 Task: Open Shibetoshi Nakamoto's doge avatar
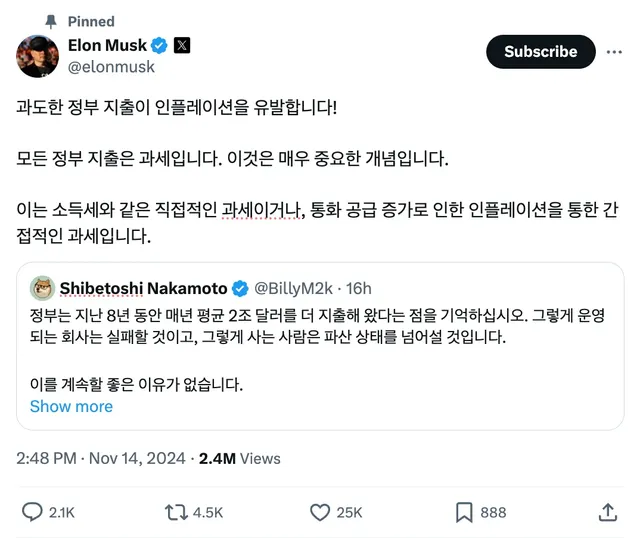point(42,288)
